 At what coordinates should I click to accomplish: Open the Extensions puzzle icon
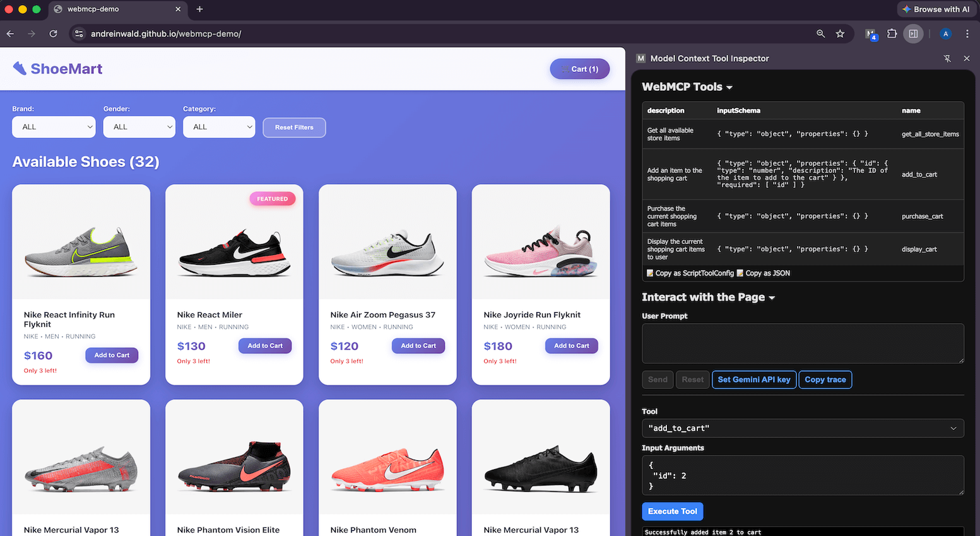click(892, 34)
